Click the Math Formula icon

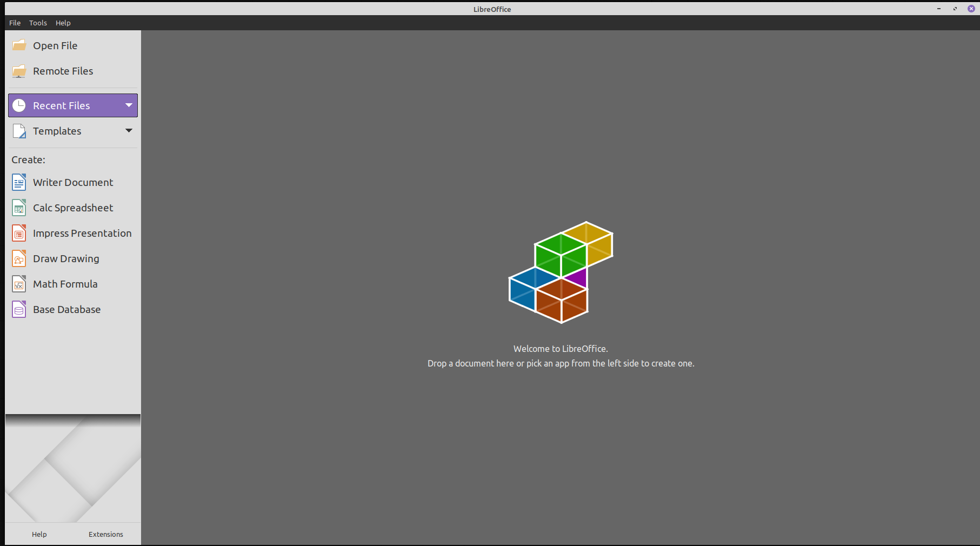(x=19, y=284)
